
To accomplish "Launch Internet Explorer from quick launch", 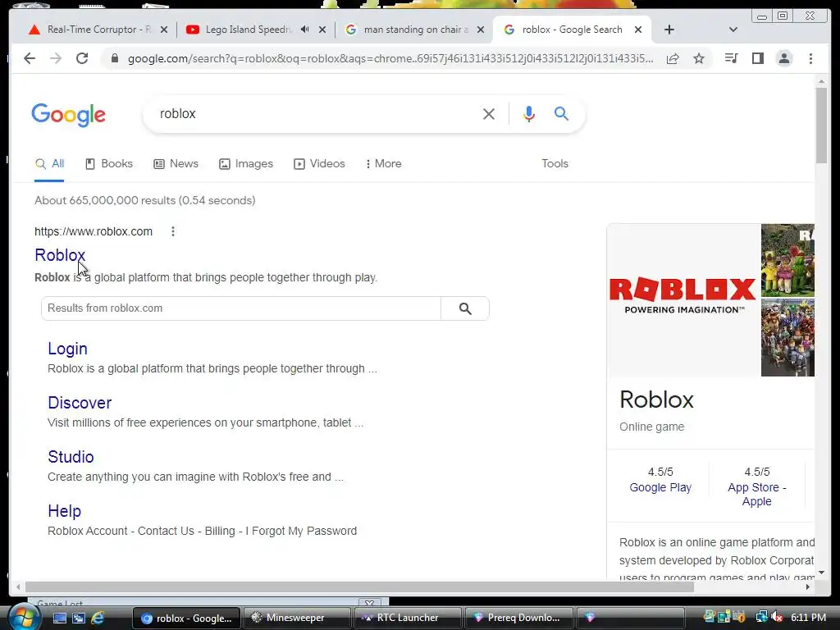I will point(98,618).
